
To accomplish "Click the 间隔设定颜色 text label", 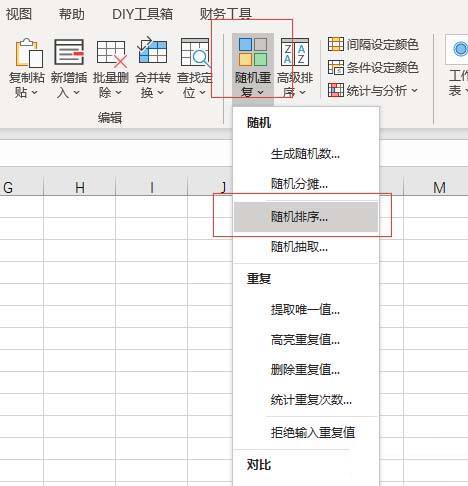I will 382,44.
